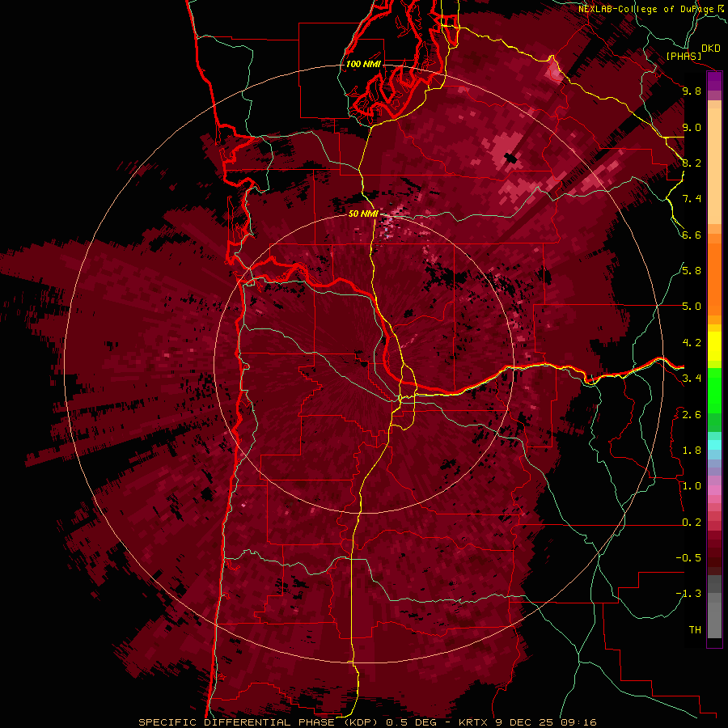Viewport: 728px width, 728px height.
Task: Select the -0.5 legend value
Action: tap(688, 558)
